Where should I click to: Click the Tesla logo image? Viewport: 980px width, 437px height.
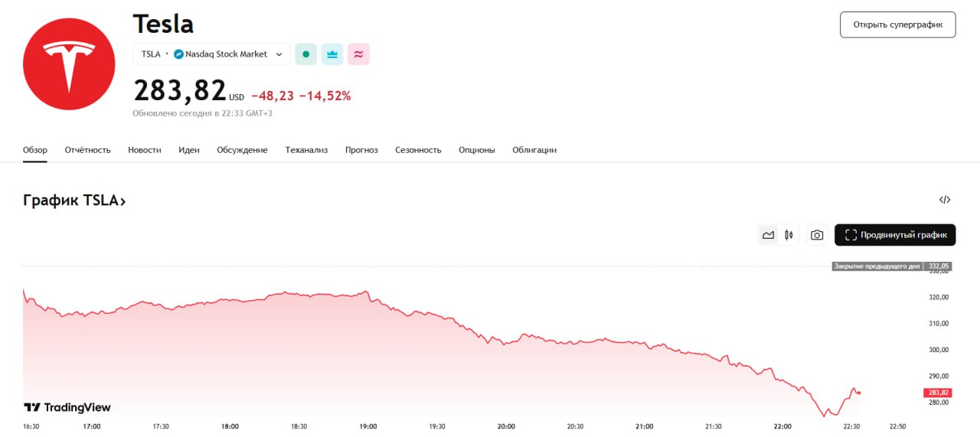pos(69,64)
